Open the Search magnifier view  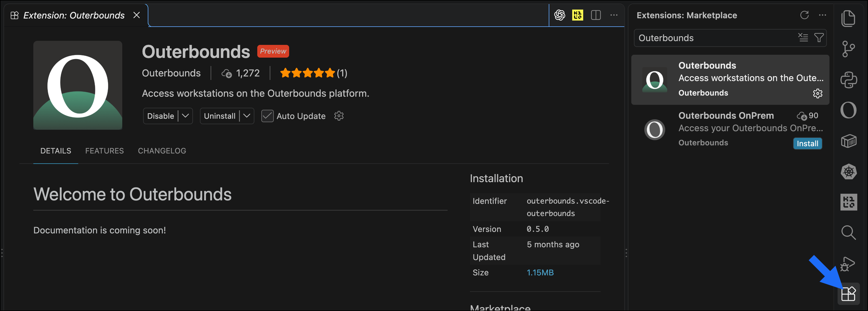(848, 233)
